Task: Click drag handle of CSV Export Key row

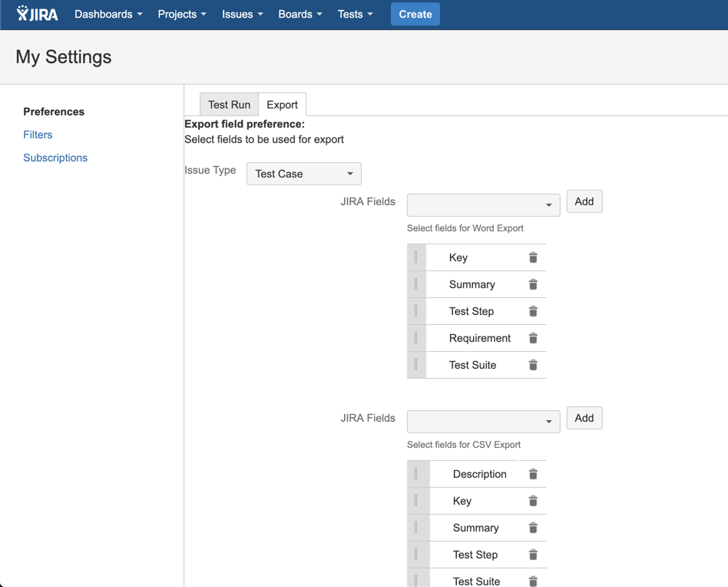Action: [418, 501]
